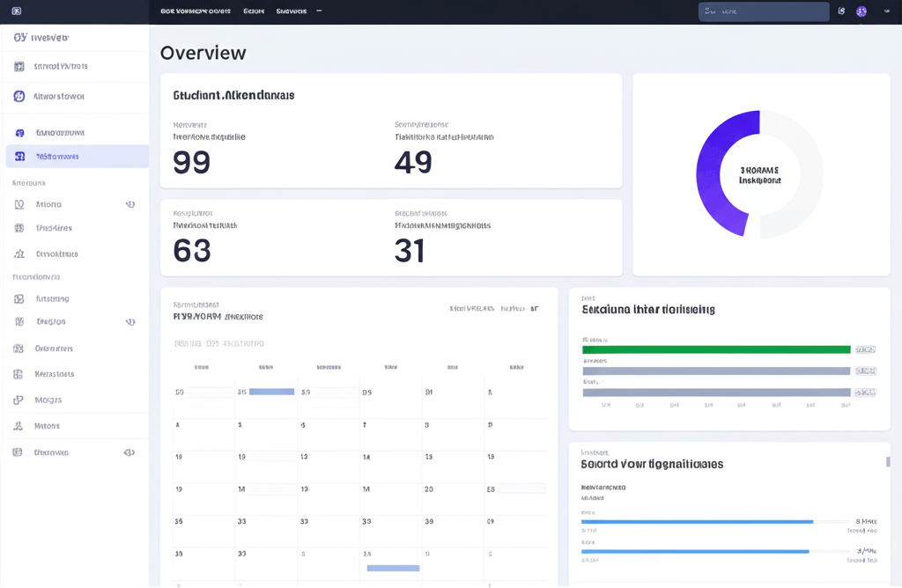This screenshot has height=588, width=902.
Task: Click the person icon next to "Matons" in the sidebar
Action: (x=19, y=426)
